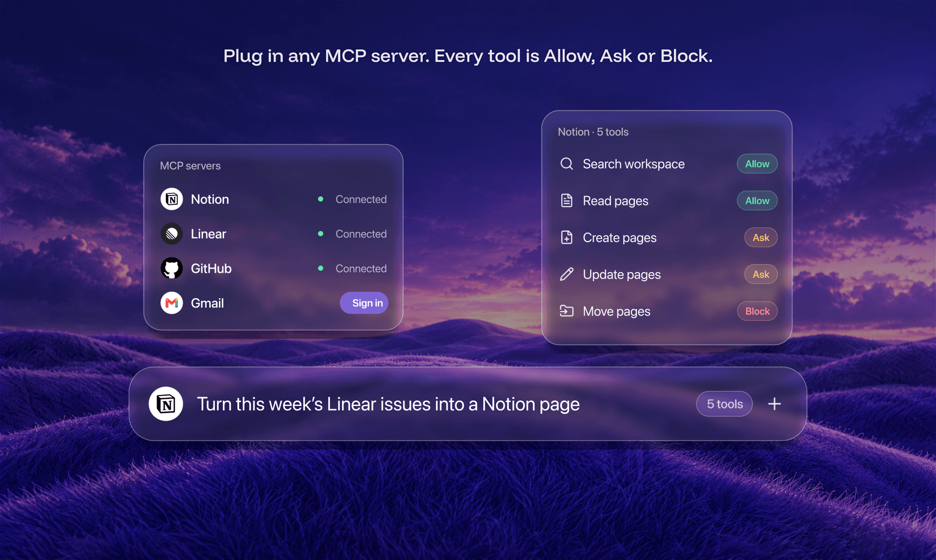The height and width of the screenshot is (560, 936).
Task: Click the Notion logo in MCP servers list
Action: coord(172,199)
